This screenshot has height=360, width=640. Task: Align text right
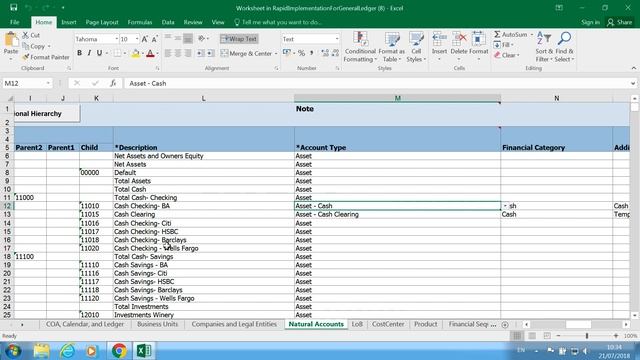[188, 53]
